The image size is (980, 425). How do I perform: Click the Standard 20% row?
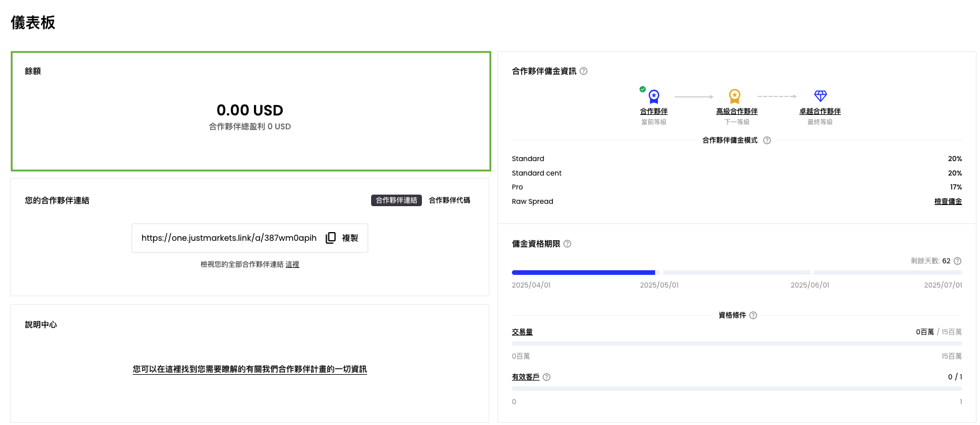click(737, 159)
